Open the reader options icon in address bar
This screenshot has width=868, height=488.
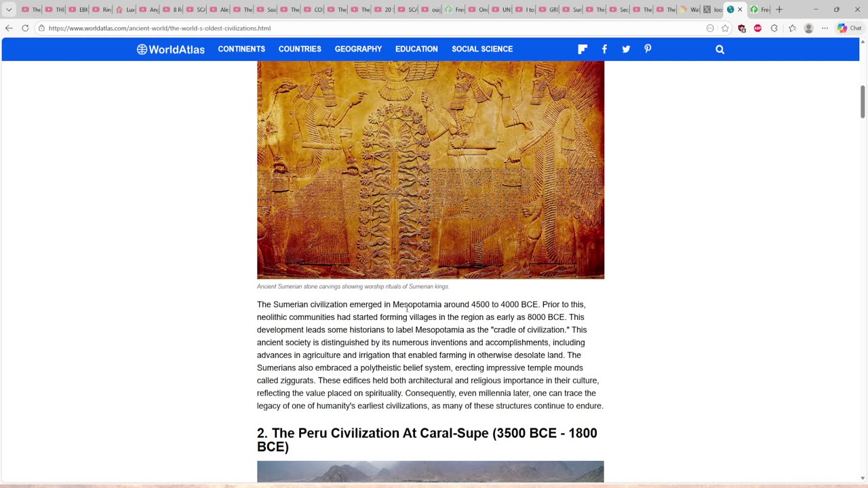coord(710,28)
